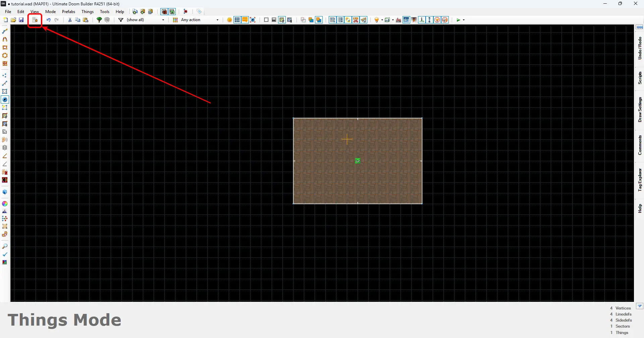This screenshot has width=644, height=338.
Task: Open Find and Replace magnifier icon
Action: pyautogui.click(x=5, y=246)
